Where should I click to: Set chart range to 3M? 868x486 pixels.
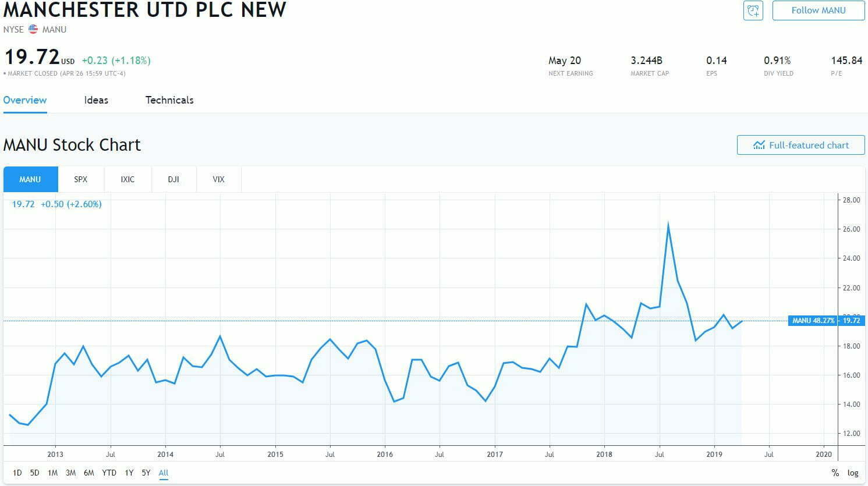(x=71, y=473)
